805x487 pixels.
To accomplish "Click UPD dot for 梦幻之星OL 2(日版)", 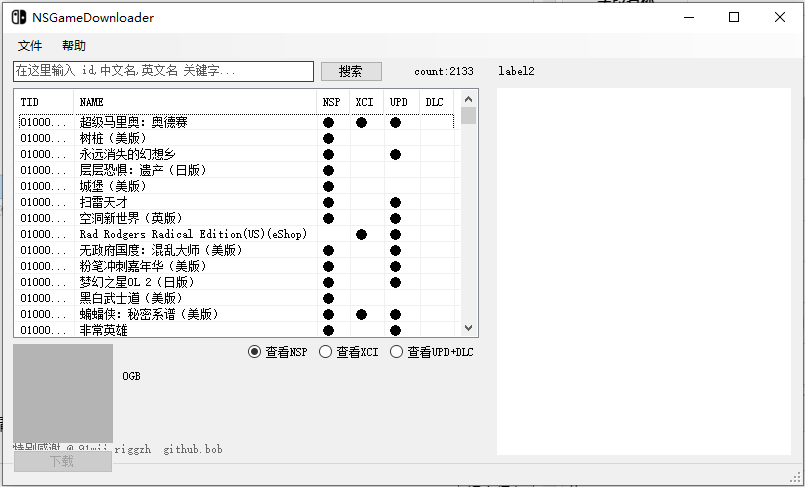I will [395, 282].
